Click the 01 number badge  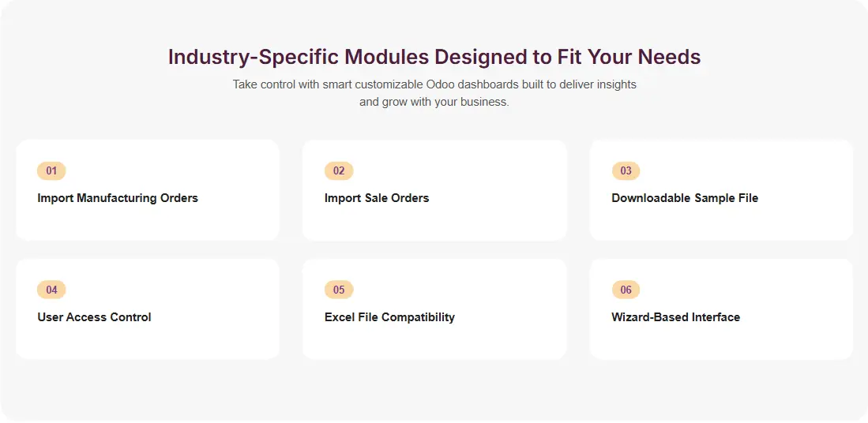coord(51,170)
